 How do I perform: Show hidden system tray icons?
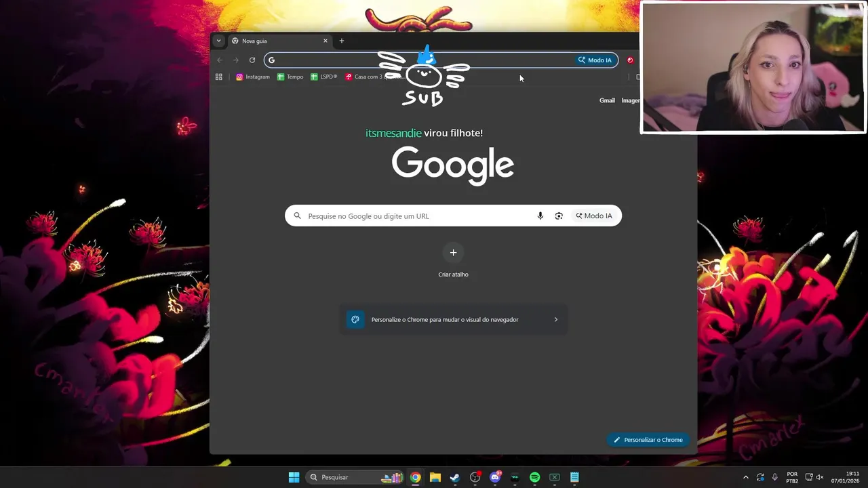746,477
